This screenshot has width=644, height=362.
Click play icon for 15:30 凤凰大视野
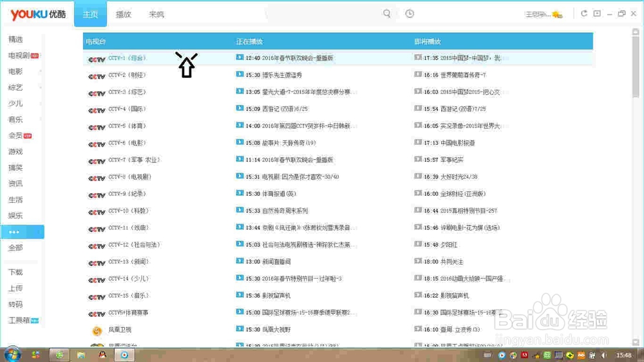(240, 329)
